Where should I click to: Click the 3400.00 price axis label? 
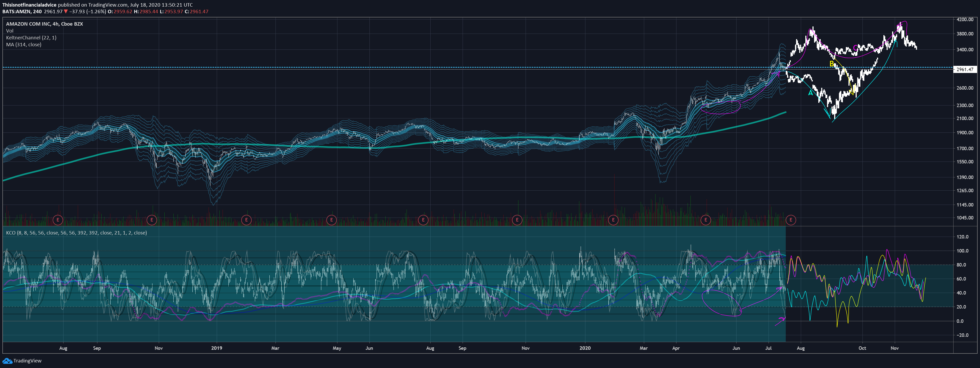coord(965,49)
